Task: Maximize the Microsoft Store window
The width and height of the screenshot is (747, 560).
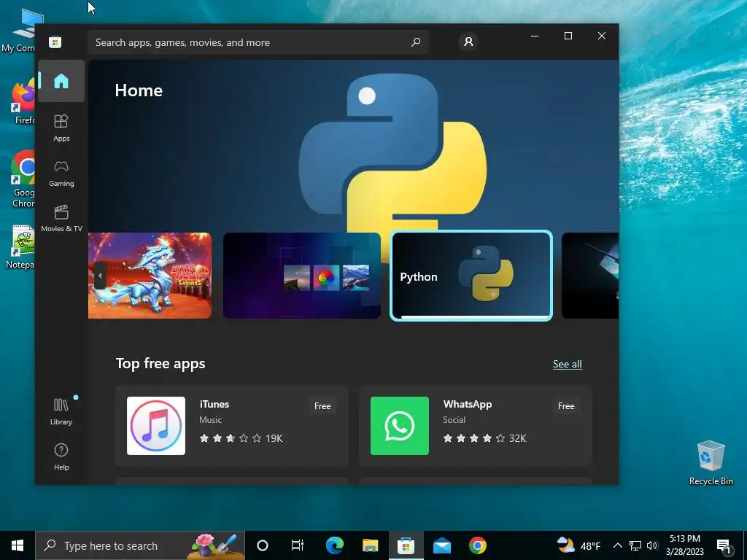Action: pyautogui.click(x=568, y=36)
